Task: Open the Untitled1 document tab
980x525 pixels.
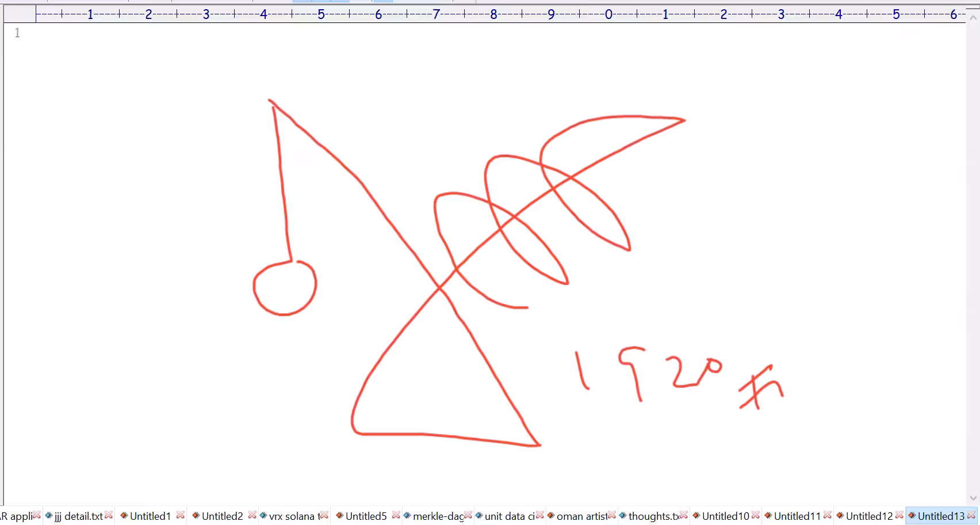Action: pos(150,516)
